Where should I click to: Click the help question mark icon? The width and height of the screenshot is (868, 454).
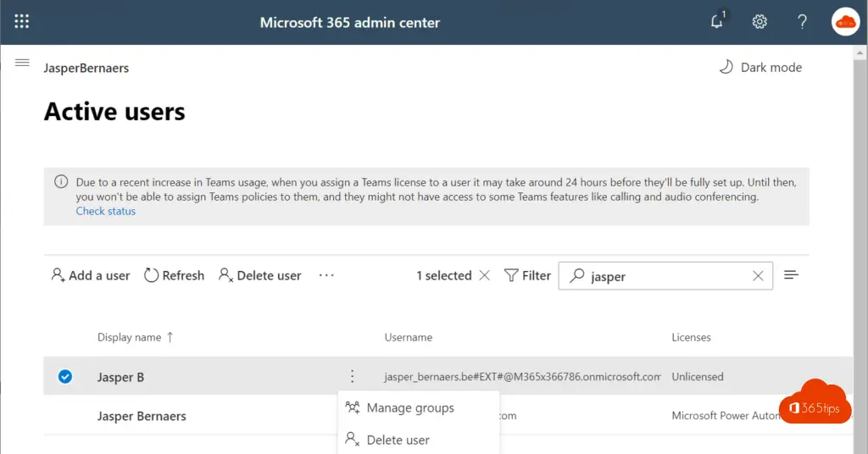click(x=802, y=22)
